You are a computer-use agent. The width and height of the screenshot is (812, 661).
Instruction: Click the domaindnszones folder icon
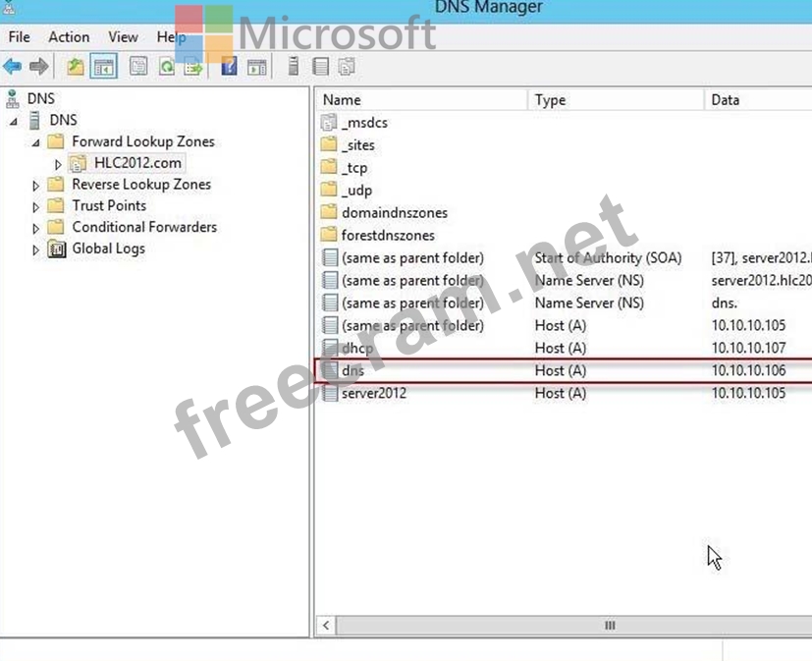[x=329, y=212]
